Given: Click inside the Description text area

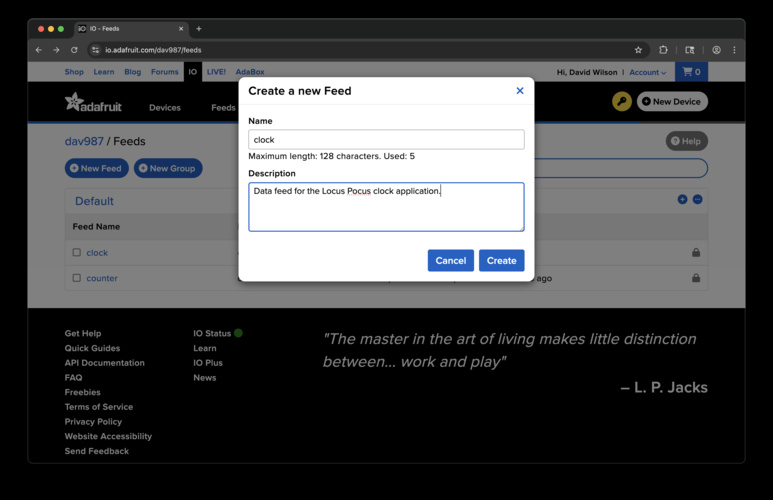Looking at the screenshot, I should click(386, 207).
